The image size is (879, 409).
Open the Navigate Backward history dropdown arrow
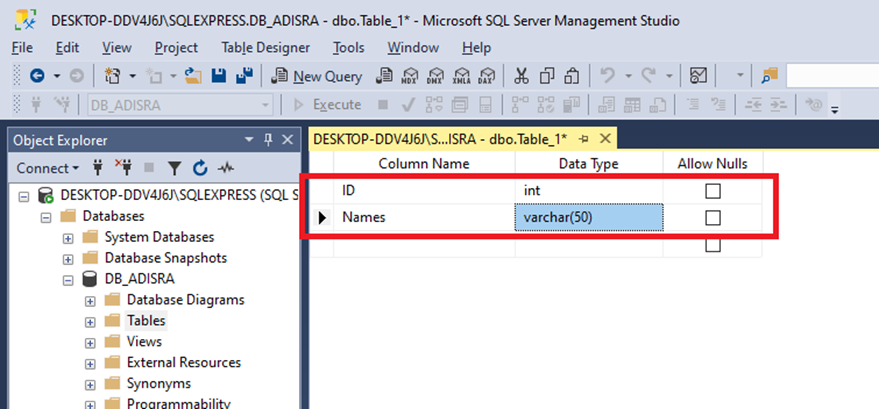coord(57,76)
